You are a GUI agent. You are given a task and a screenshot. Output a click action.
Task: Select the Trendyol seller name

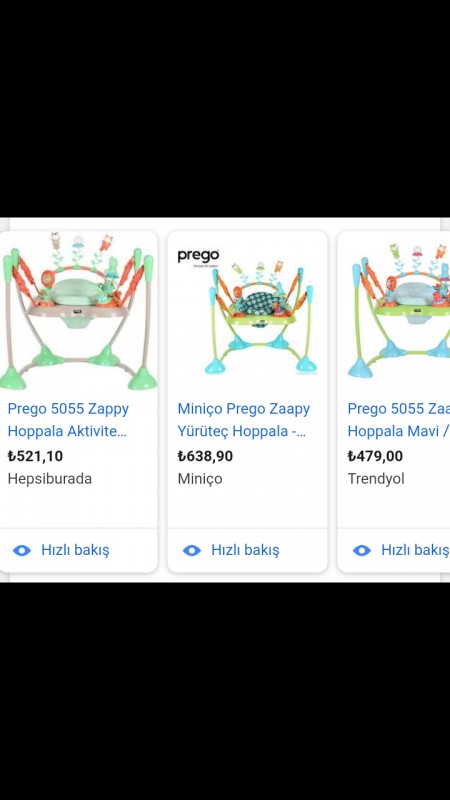pos(376,479)
